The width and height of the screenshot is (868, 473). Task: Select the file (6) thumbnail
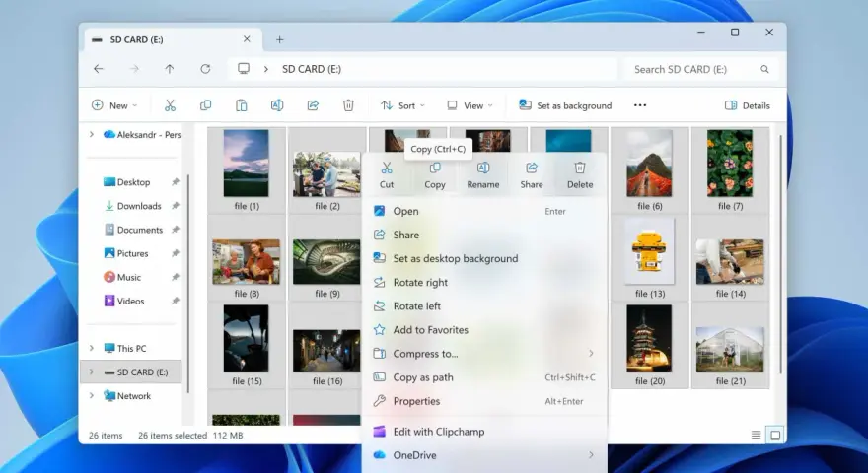click(x=649, y=164)
